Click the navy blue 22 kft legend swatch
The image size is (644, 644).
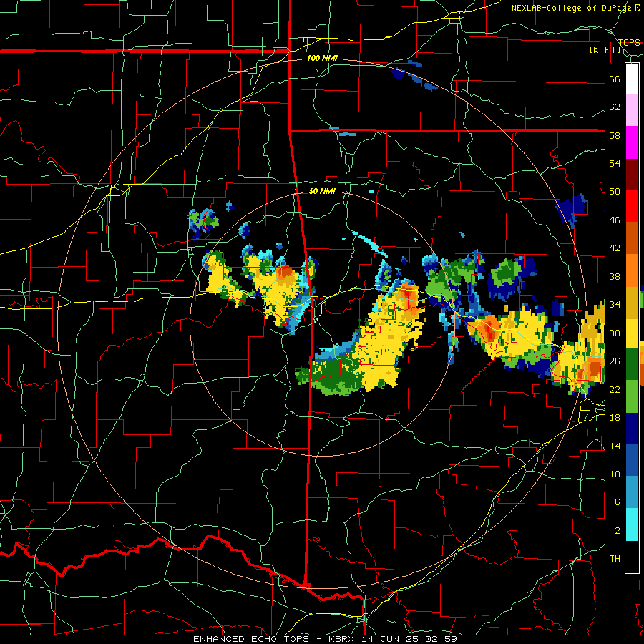tap(632, 429)
